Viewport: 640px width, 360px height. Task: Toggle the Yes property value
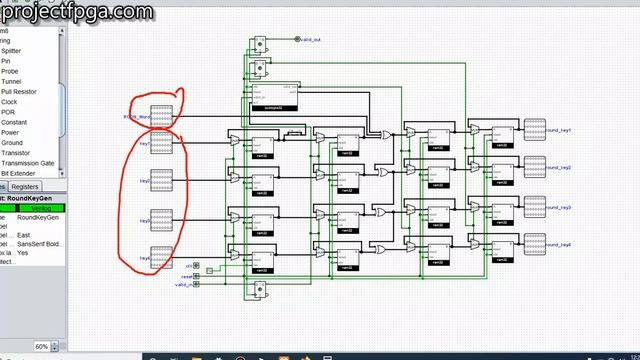tap(22, 253)
